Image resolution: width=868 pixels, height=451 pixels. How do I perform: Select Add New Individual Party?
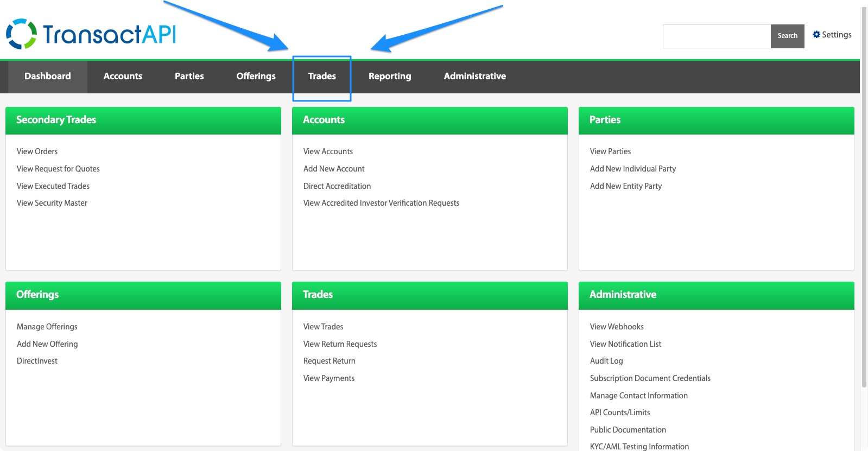pyautogui.click(x=633, y=169)
